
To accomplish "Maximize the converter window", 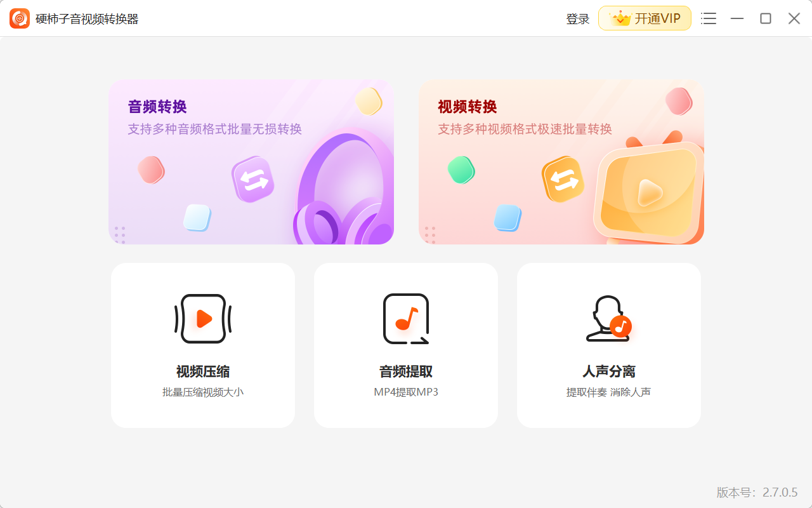I will (766, 18).
